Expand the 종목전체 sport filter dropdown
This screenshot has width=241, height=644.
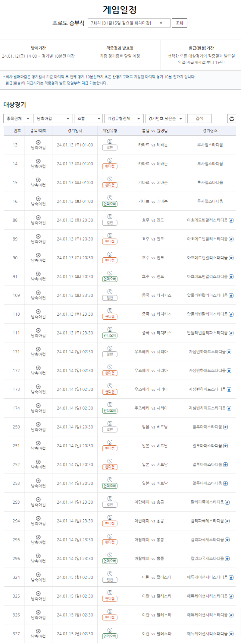coord(18,119)
